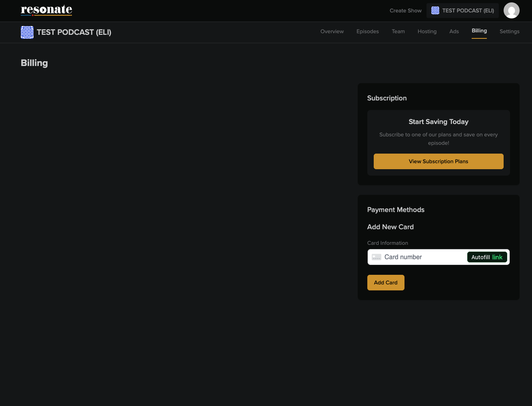Open the TEST PODCAST (ELI) show switcher
Screen dimensions: 532x406
[462, 11]
